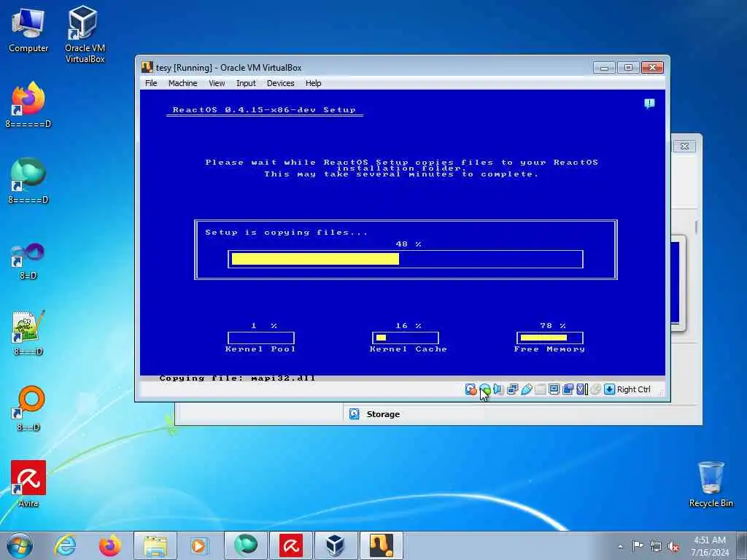Select the Recycle Bin desktop icon
The height and width of the screenshot is (560, 747).
(711, 484)
